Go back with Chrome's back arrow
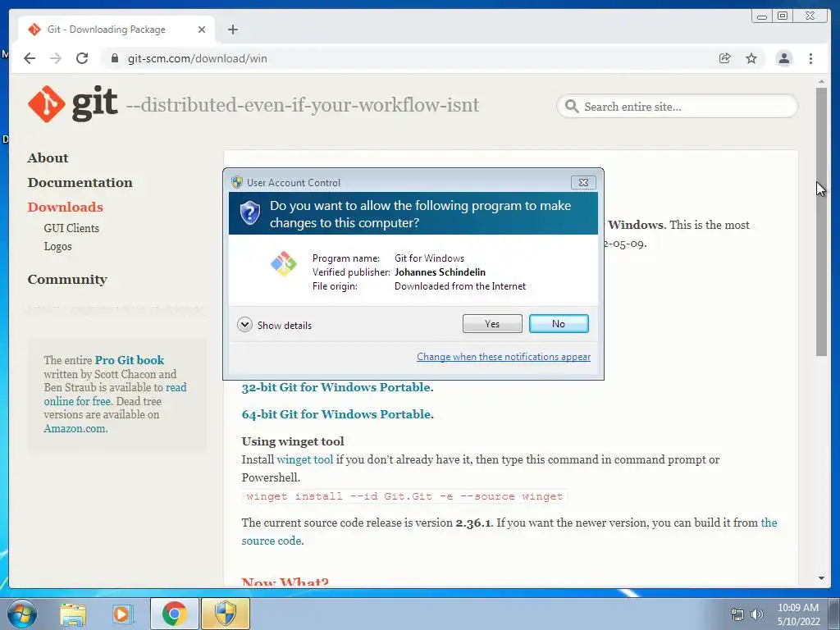Image resolution: width=840 pixels, height=630 pixels. 30,58
